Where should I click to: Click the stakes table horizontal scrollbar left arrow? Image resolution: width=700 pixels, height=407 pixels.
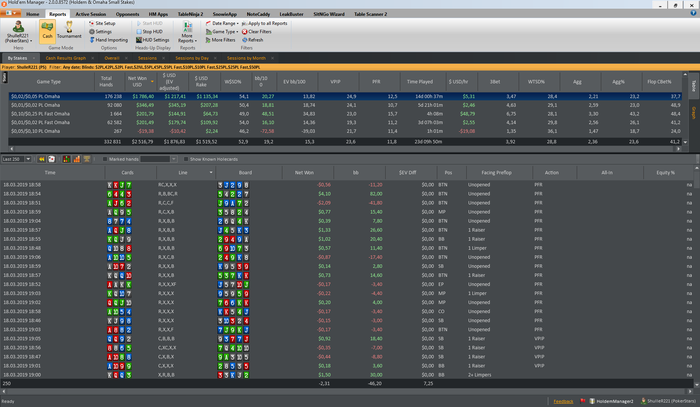pos(12,149)
